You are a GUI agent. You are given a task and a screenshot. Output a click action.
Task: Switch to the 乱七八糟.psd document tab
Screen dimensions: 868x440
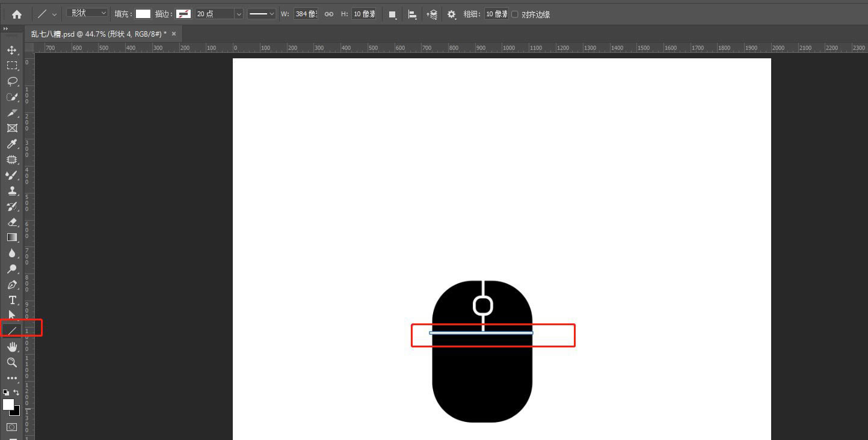click(x=99, y=34)
